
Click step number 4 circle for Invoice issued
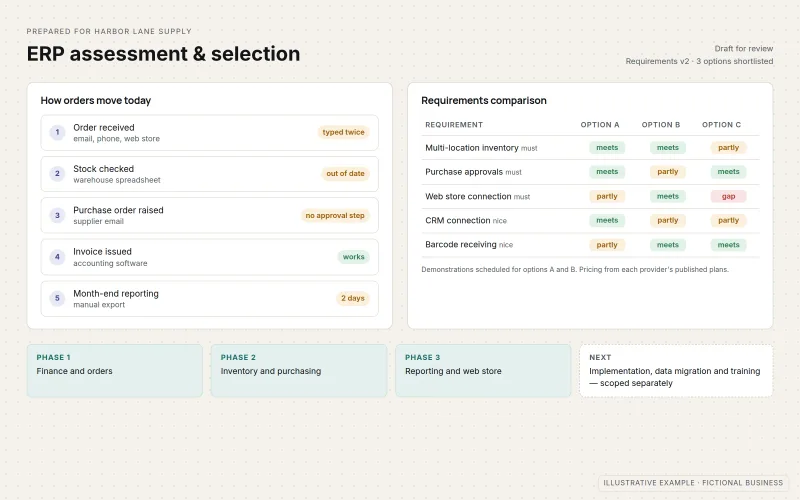point(57,257)
